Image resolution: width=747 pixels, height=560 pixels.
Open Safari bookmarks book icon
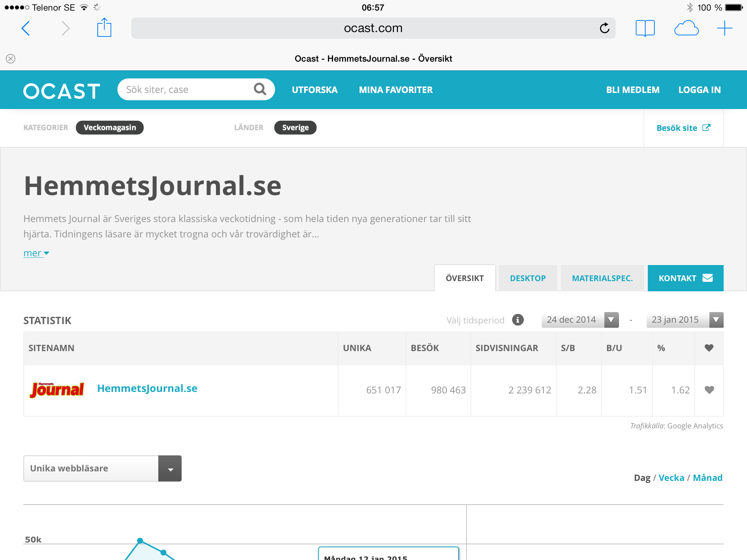645,28
